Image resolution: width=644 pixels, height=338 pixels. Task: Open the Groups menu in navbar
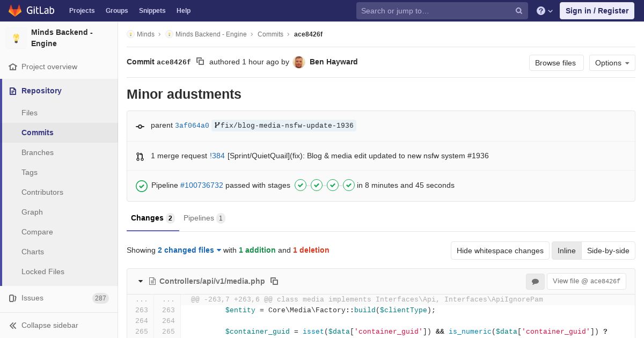pos(116,11)
